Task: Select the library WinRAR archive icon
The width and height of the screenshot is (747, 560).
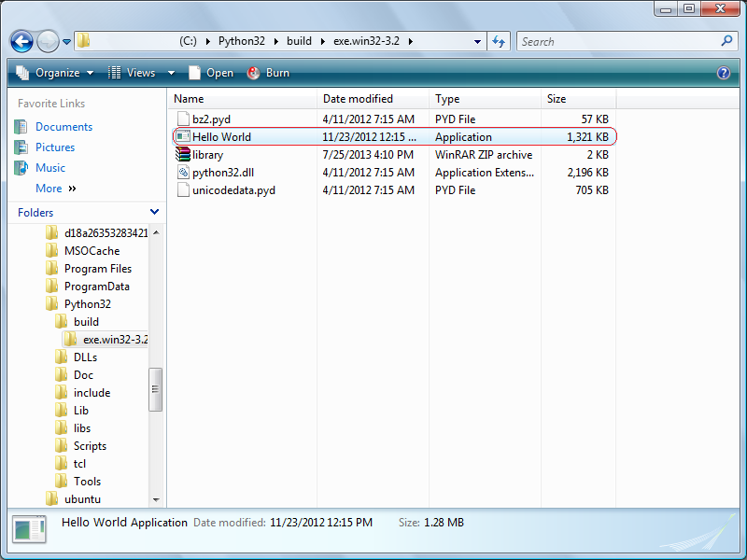Action: coord(183,154)
